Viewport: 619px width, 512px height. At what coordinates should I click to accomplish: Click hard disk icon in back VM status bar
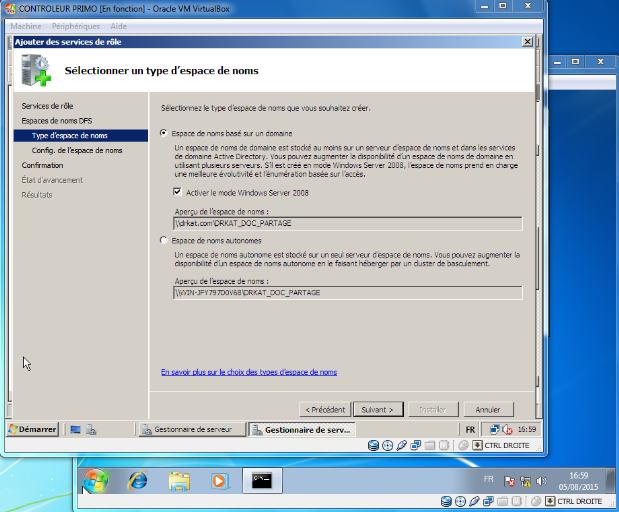pyautogui.click(x=446, y=502)
